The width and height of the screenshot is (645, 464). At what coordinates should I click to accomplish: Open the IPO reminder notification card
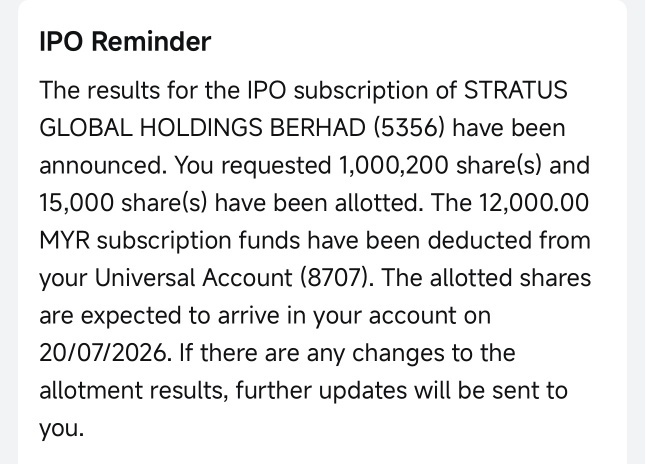coord(322,232)
